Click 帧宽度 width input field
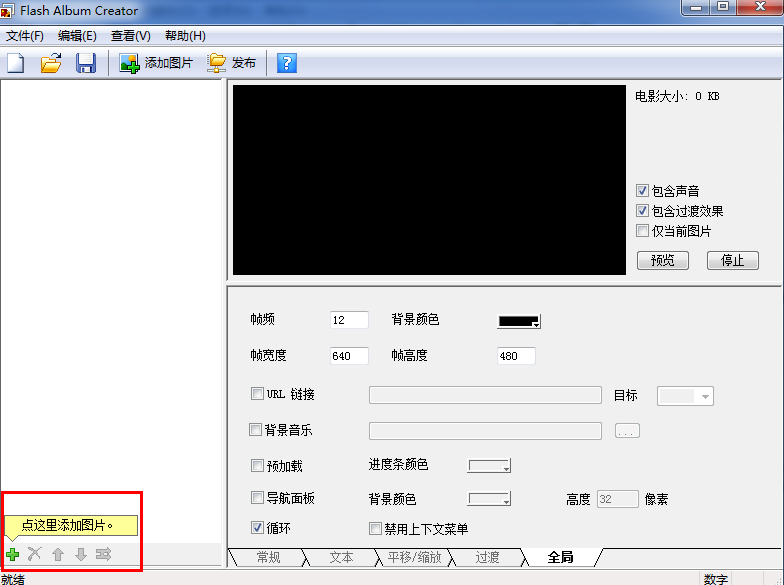Screen dimensions: 784x585 click(x=349, y=356)
